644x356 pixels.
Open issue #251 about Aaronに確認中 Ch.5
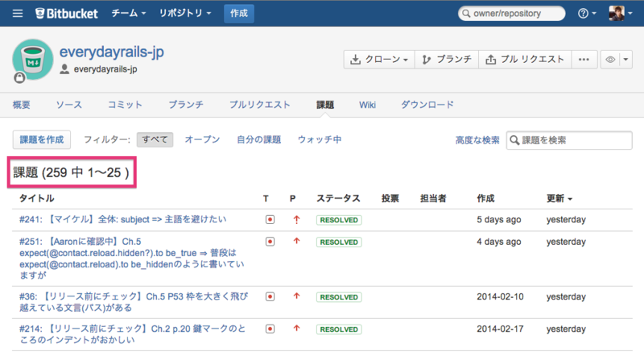tap(131, 259)
